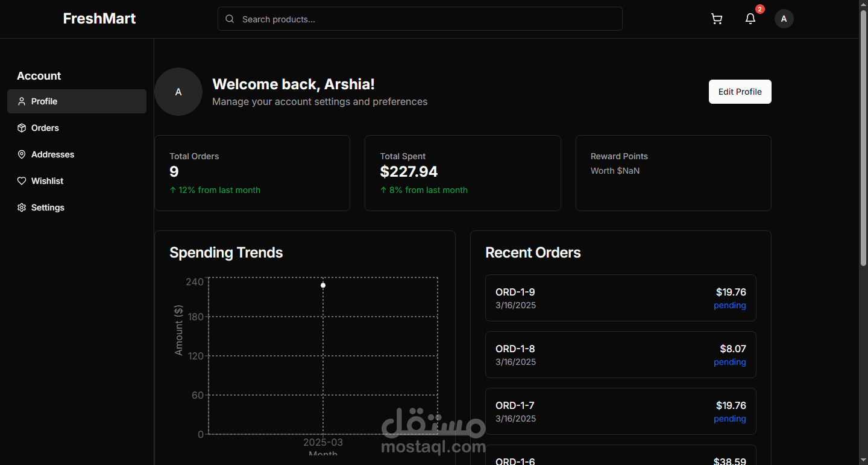Click the Edit Profile button
Image resolution: width=868 pixels, height=465 pixels.
(x=740, y=92)
